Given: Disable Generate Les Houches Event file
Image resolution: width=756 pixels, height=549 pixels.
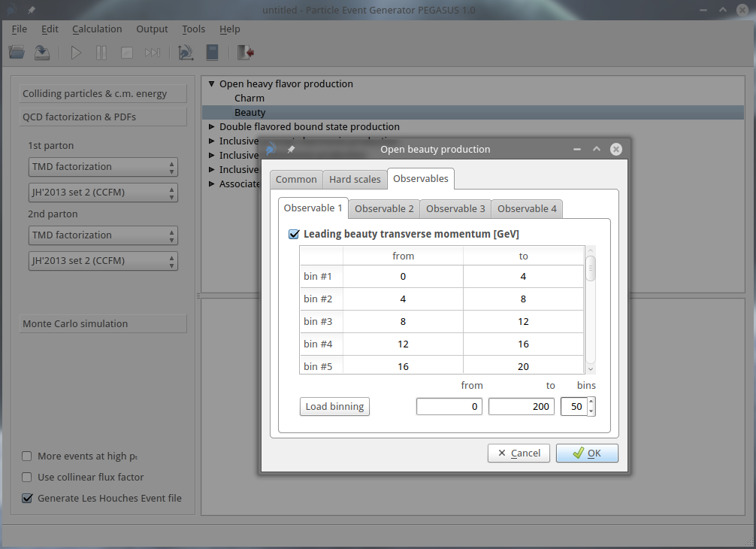Looking at the screenshot, I should click(28, 498).
